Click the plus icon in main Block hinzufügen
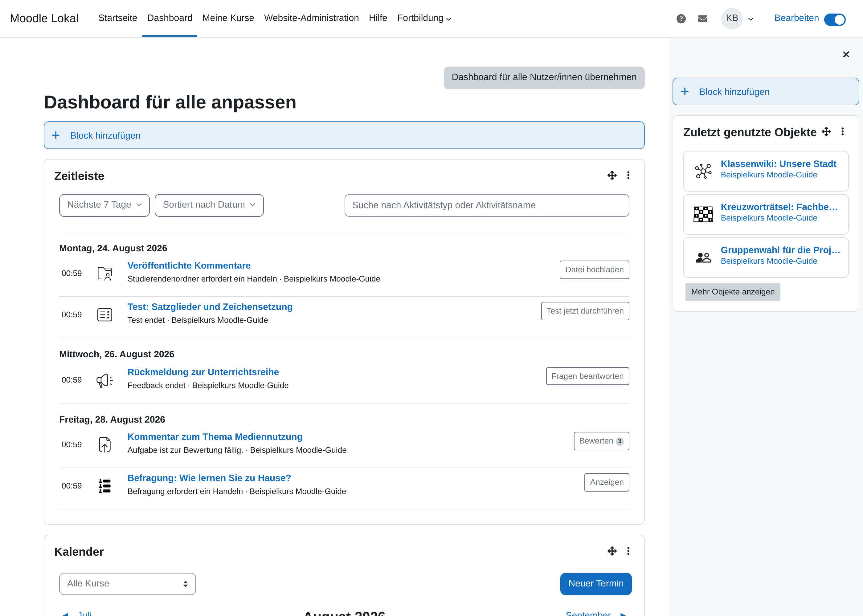863x616 pixels. tap(56, 136)
